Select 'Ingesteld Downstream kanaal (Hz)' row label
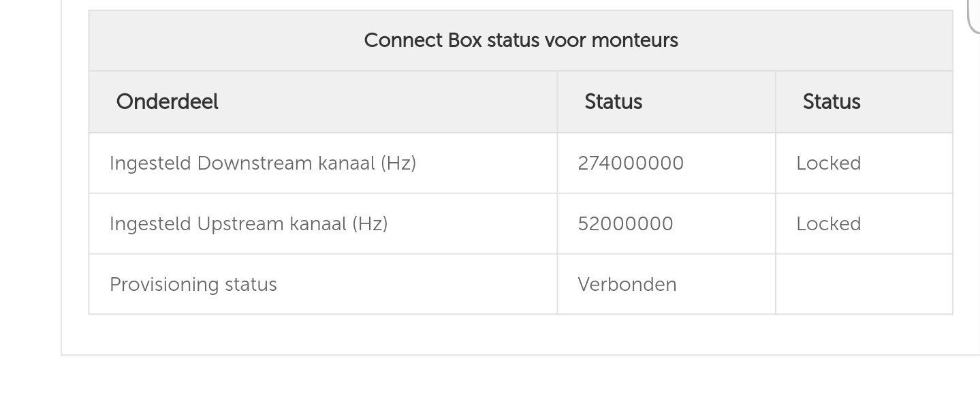 [263, 163]
